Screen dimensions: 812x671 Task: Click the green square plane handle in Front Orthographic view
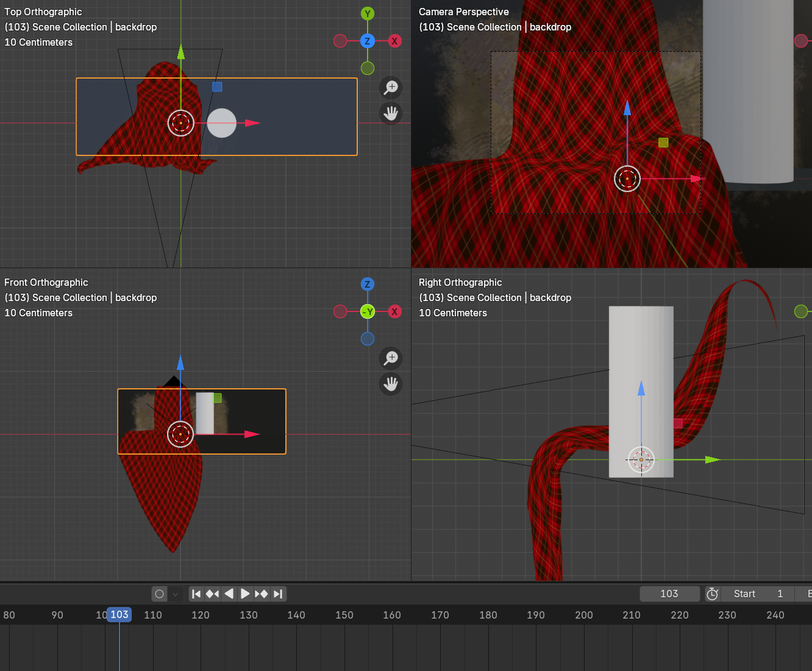(x=217, y=398)
